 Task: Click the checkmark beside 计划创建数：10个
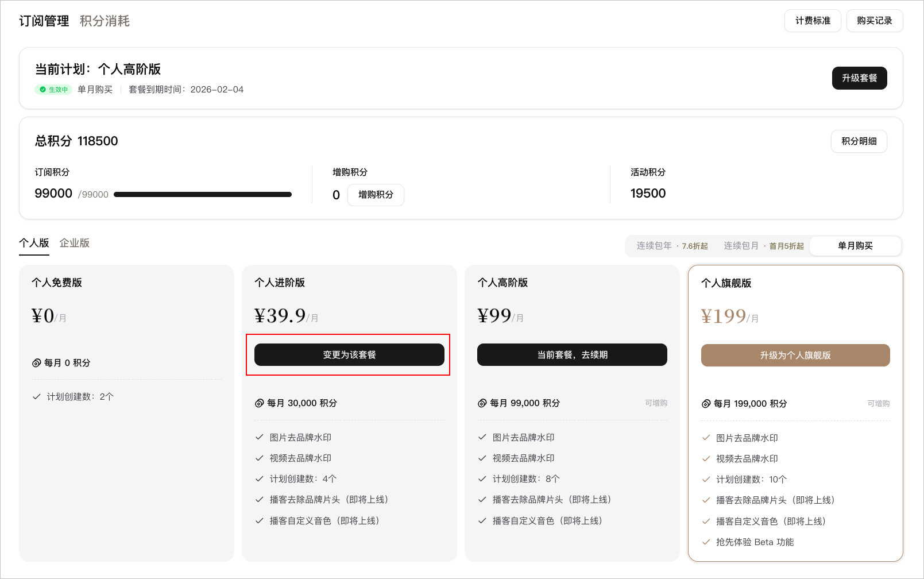click(706, 480)
